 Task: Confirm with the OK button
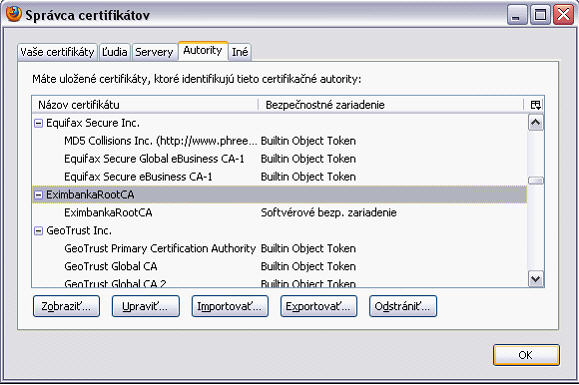[526, 355]
